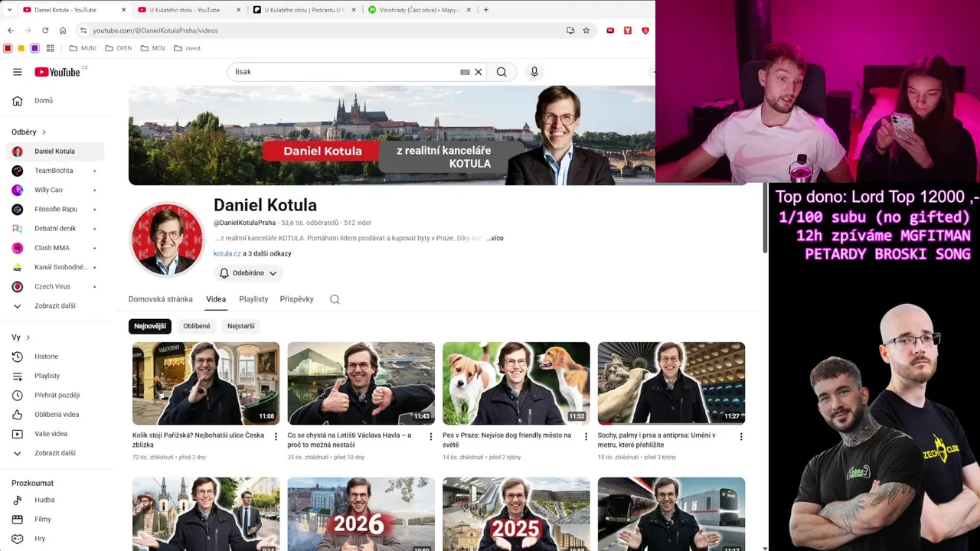
Task: Open the OPEN bookmarks folder
Action: pyautogui.click(x=119, y=48)
